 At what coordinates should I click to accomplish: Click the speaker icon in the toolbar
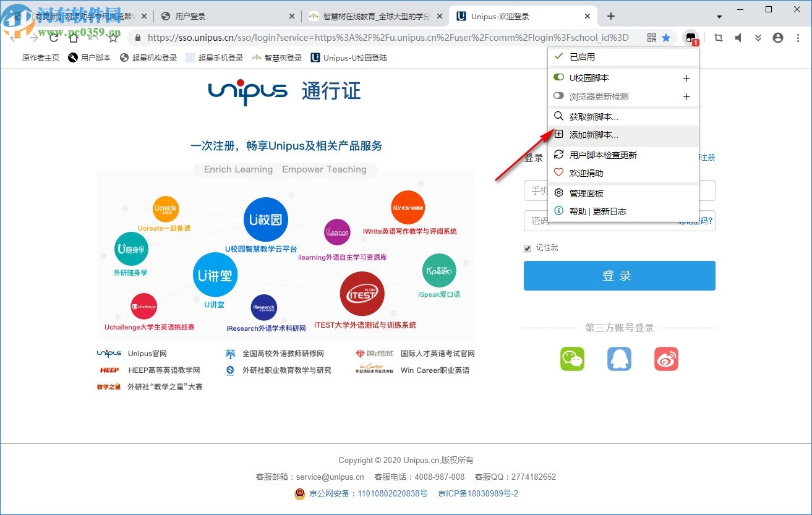click(x=738, y=38)
